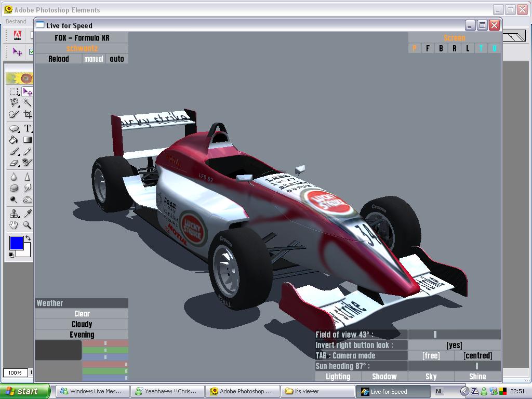The image size is (532, 399).
Task: Switch reload mode to auto
Action: 117,59
